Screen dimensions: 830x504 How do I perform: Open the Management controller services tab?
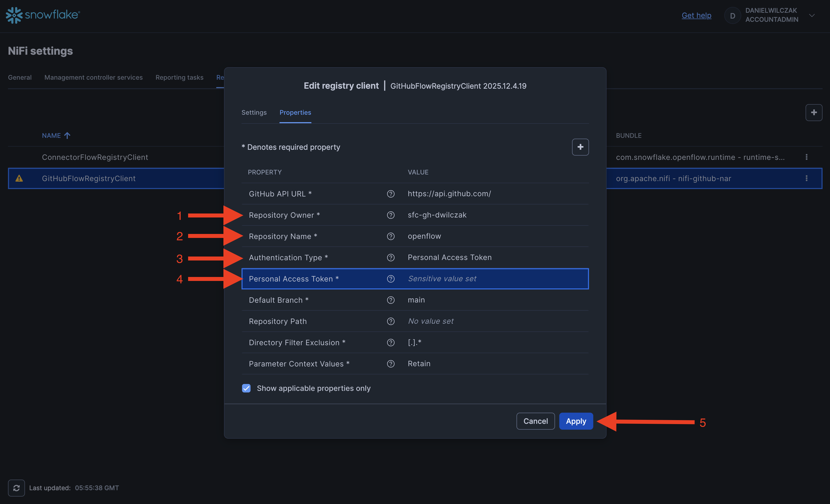tap(93, 78)
